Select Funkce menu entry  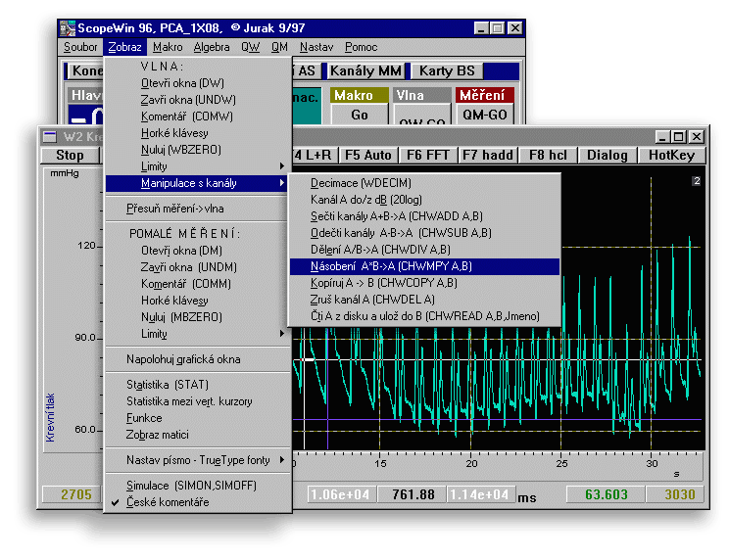point(198,418)
